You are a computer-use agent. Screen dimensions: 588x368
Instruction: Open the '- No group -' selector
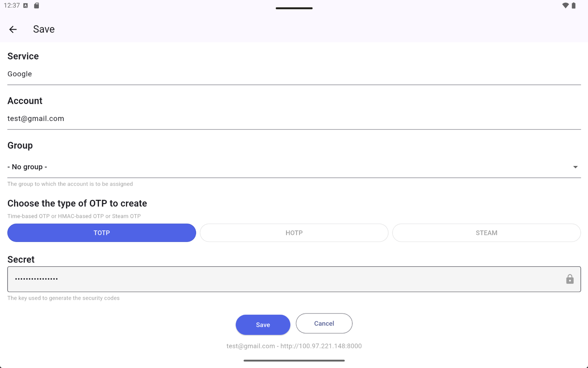coord(294,167)
